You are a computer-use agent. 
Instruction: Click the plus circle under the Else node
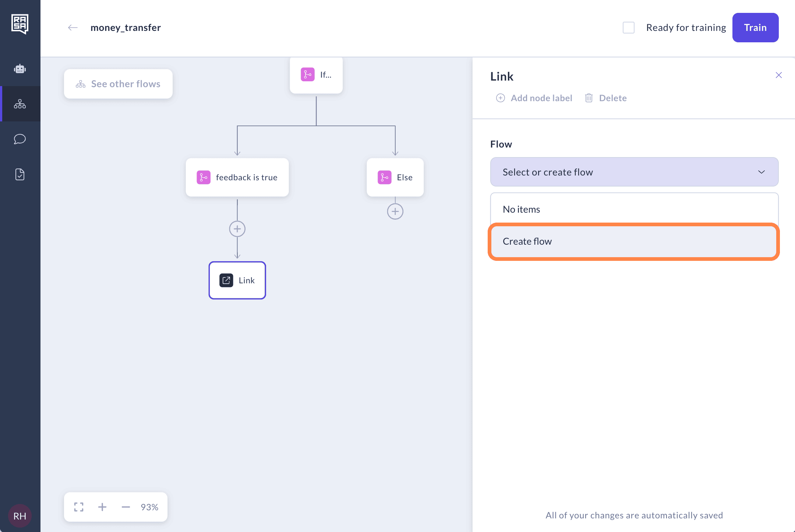[x=395, y=211]
